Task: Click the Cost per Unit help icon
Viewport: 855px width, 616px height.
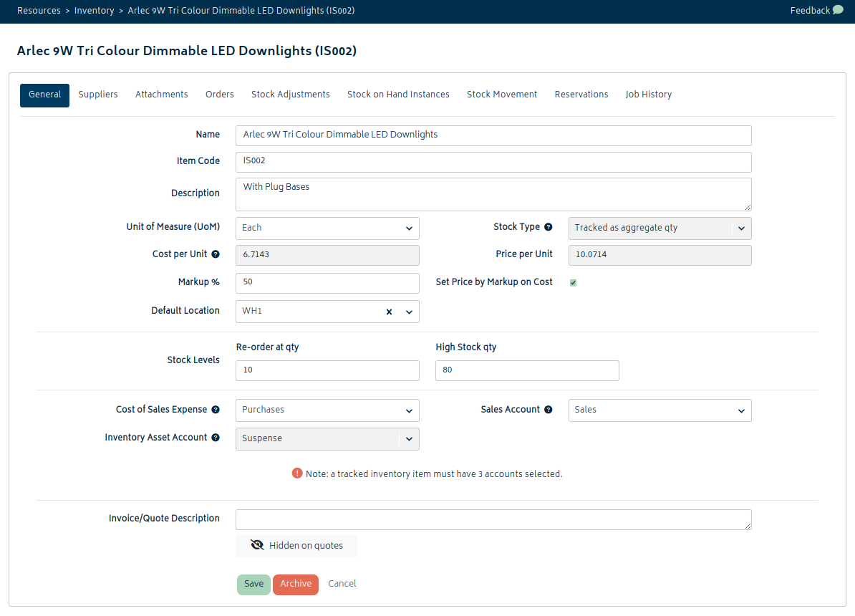Action: (216, 254)
